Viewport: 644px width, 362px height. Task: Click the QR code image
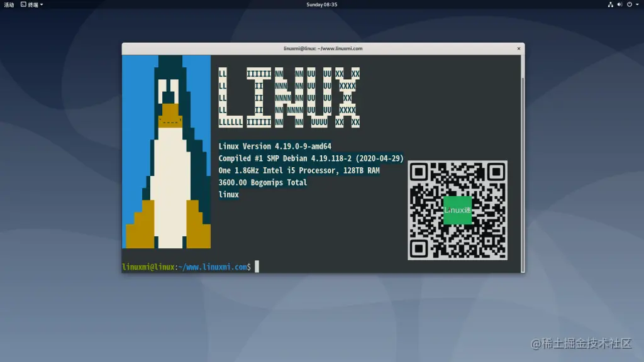coord(458,210)
